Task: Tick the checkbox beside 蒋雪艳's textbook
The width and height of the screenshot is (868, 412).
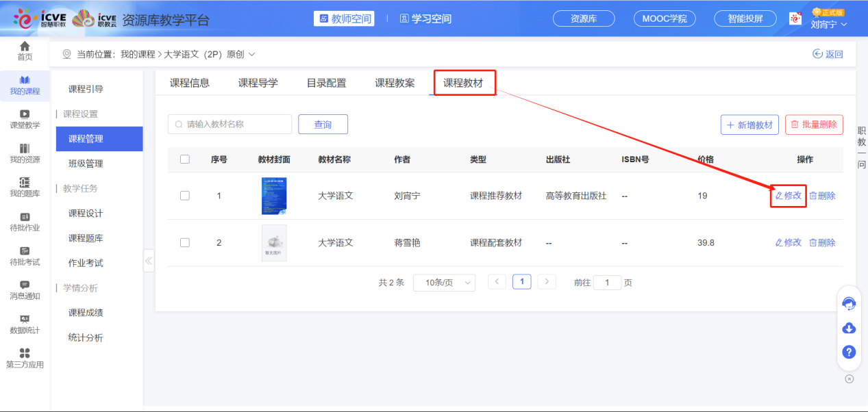Action: tap(184, 242)
